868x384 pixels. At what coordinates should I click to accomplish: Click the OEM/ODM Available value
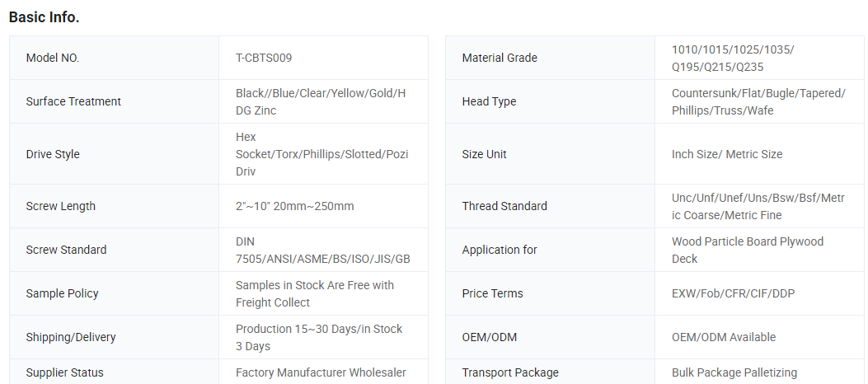[x=724, y=337]
